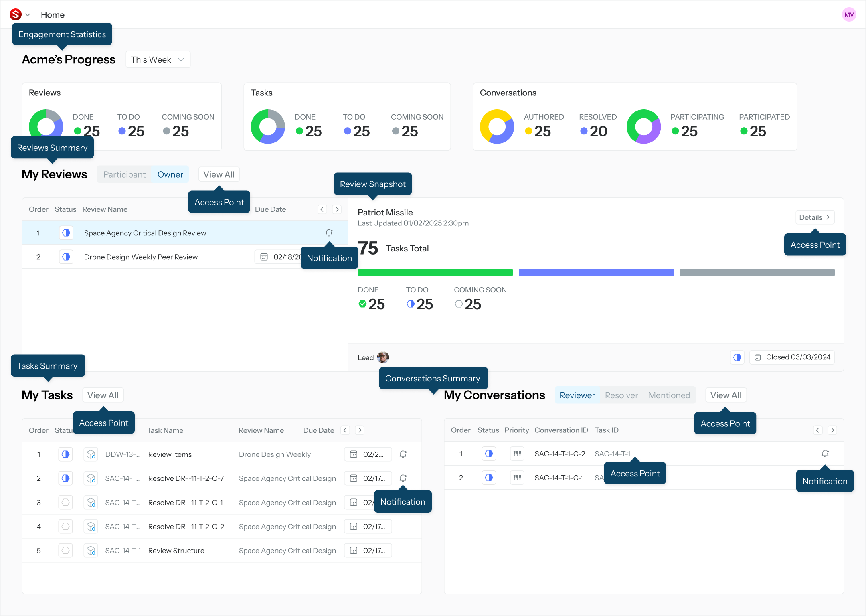The image size is (866, 616).
Task: Open the MV user avatar menu
Action: [x=849, y=15]
